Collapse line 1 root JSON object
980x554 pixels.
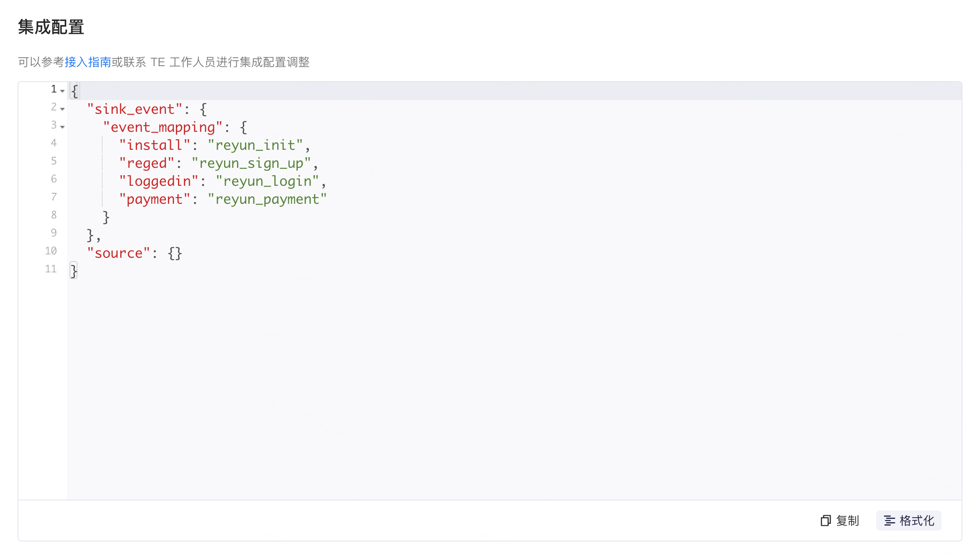point(62,91)
